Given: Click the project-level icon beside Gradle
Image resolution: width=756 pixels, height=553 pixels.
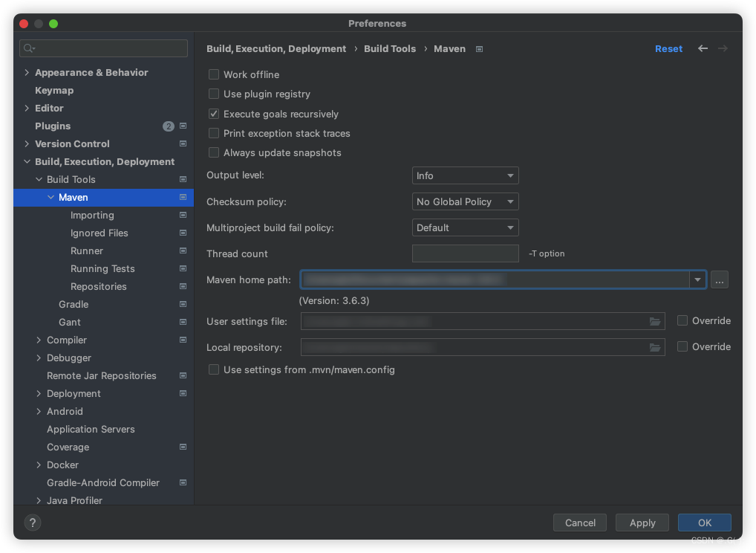Looking at the screenshot, I should (183, 305).
